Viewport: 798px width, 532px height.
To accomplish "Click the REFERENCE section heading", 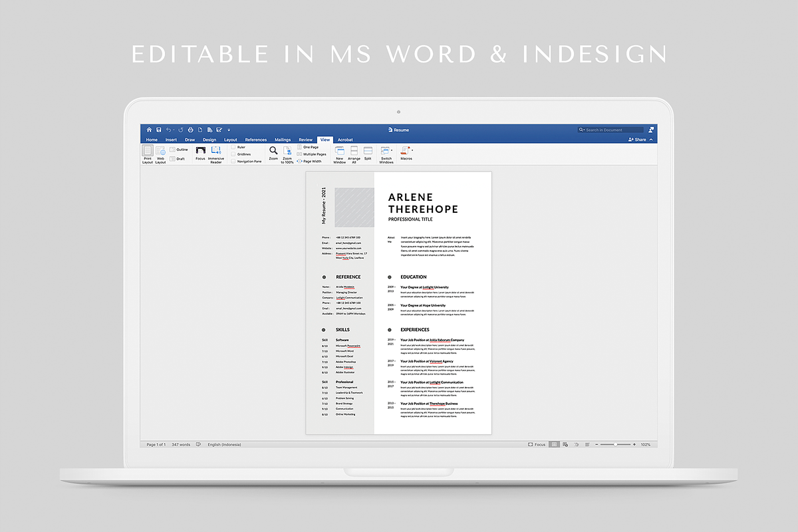I will [348, 277].
